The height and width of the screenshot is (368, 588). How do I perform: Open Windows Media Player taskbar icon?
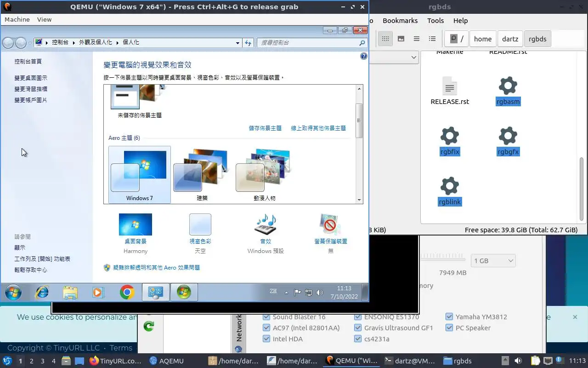click(98, 292)
